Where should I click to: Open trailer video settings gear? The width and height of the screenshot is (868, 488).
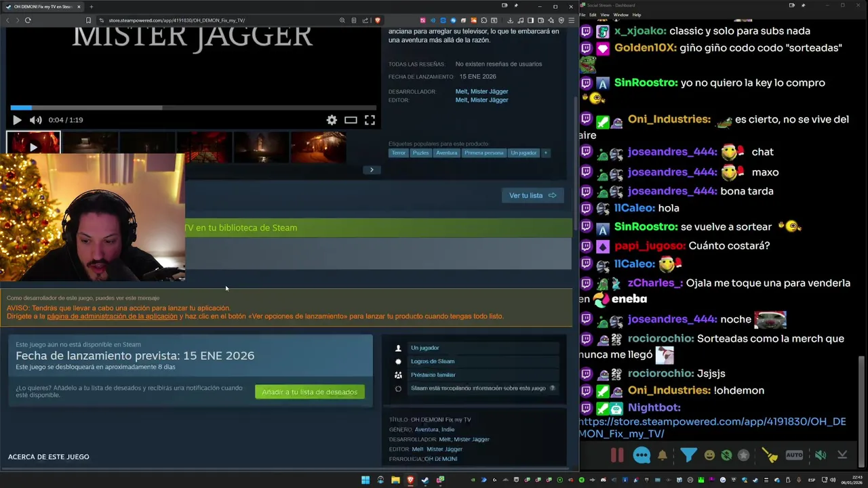tap(332, 120)
